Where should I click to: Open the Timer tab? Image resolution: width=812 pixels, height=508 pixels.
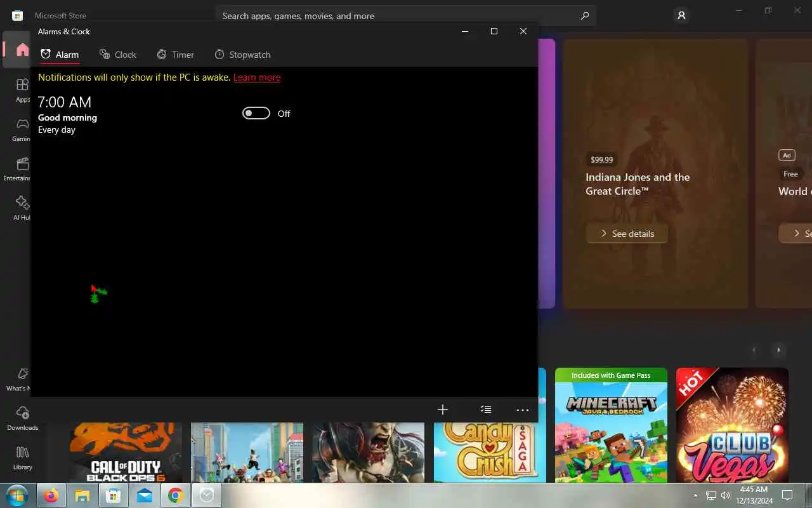pos(176,55)
